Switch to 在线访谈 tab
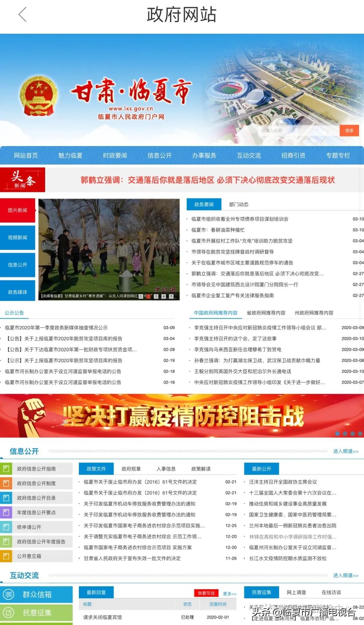Viewport: 364px width, 625px height. pos(331,592)
